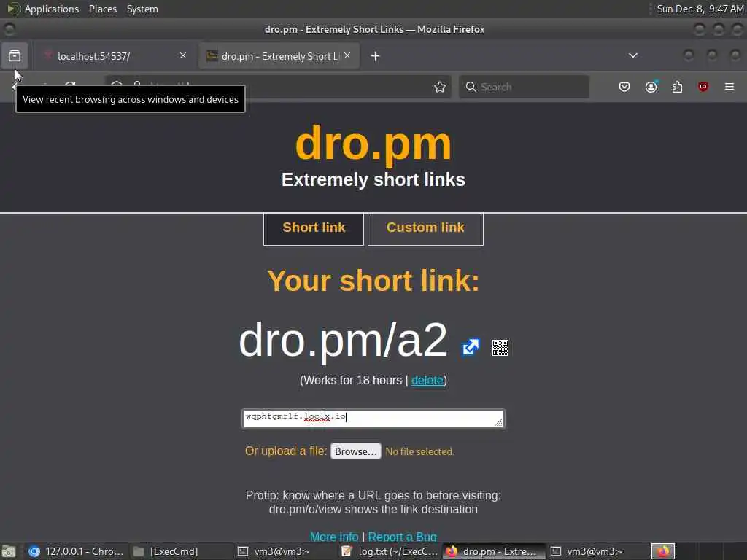Click the dro.pm orange heading
This screenshot has width=747, height=560.
click(373, 144)
